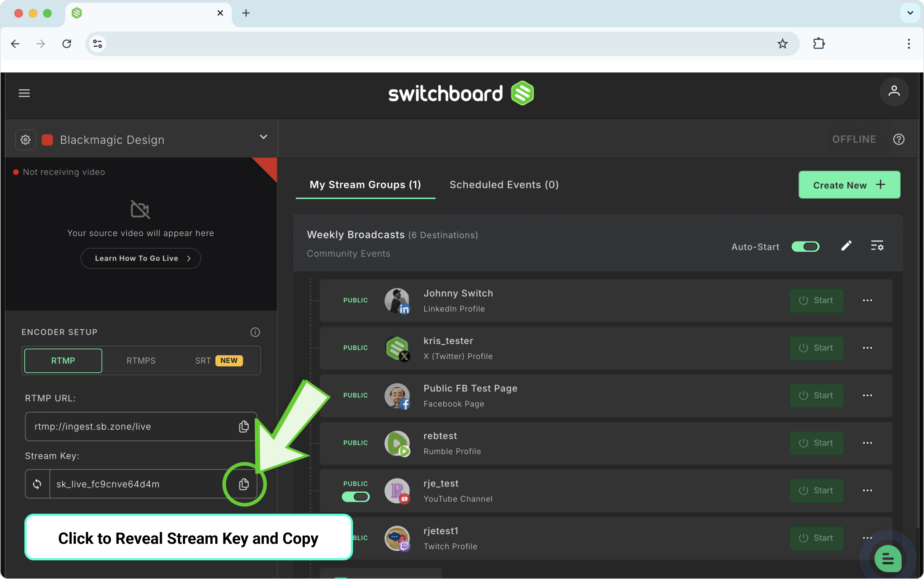The image size is (924, 579).
Task: Reload the browser page
Action: pos(67,44)
